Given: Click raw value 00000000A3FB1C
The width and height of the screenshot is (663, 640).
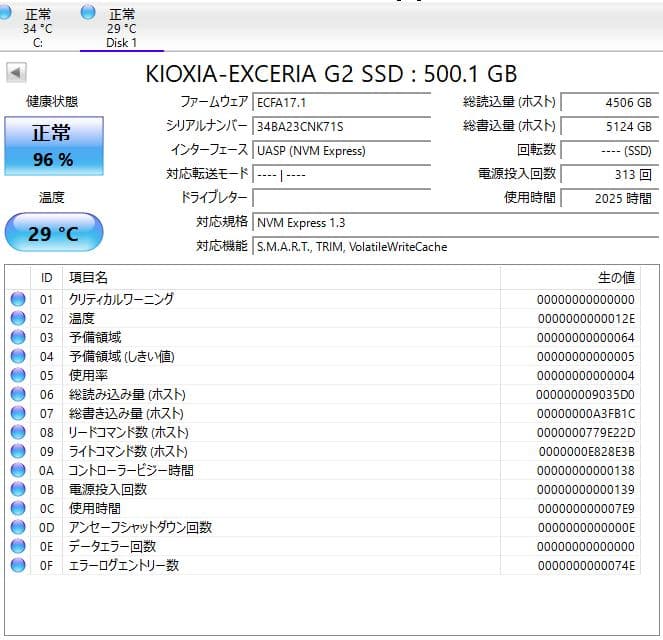Looking at the screenshot, I should 586,414.
